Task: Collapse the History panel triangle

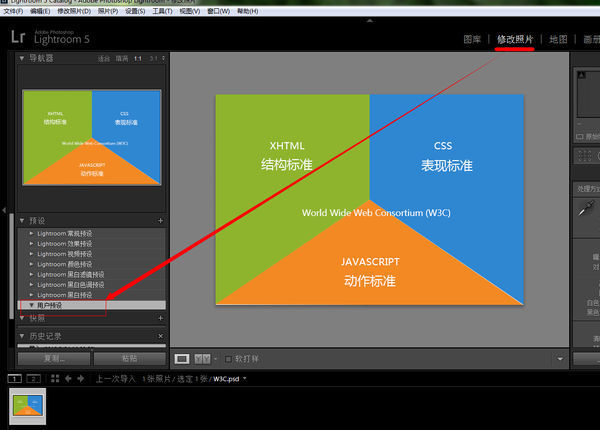Action: pos(22,336)
